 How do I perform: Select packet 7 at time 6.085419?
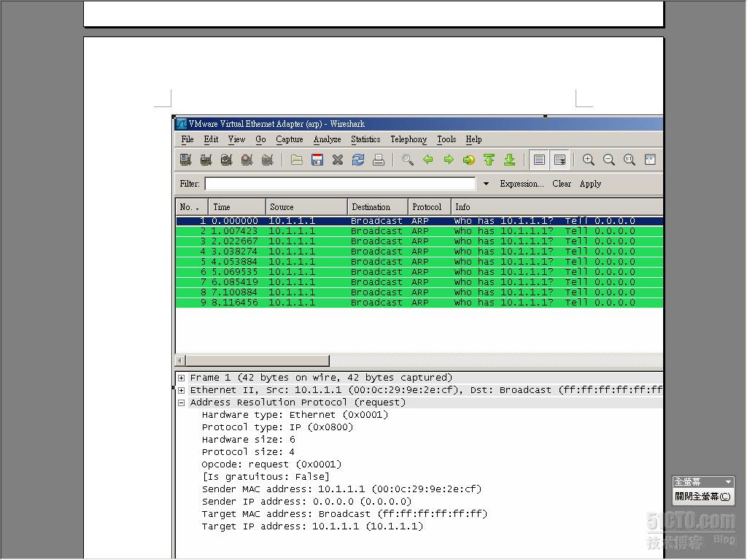tap(419, 282)
